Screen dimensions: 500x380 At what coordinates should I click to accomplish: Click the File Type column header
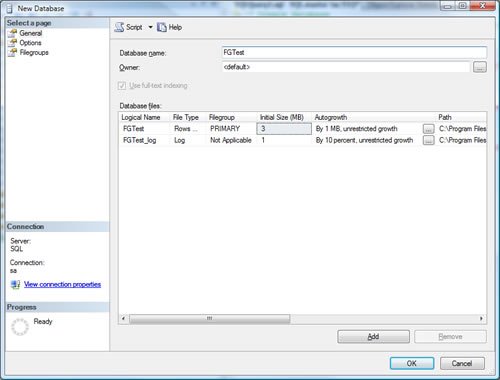pyautogui.click(x=186, y=117)
